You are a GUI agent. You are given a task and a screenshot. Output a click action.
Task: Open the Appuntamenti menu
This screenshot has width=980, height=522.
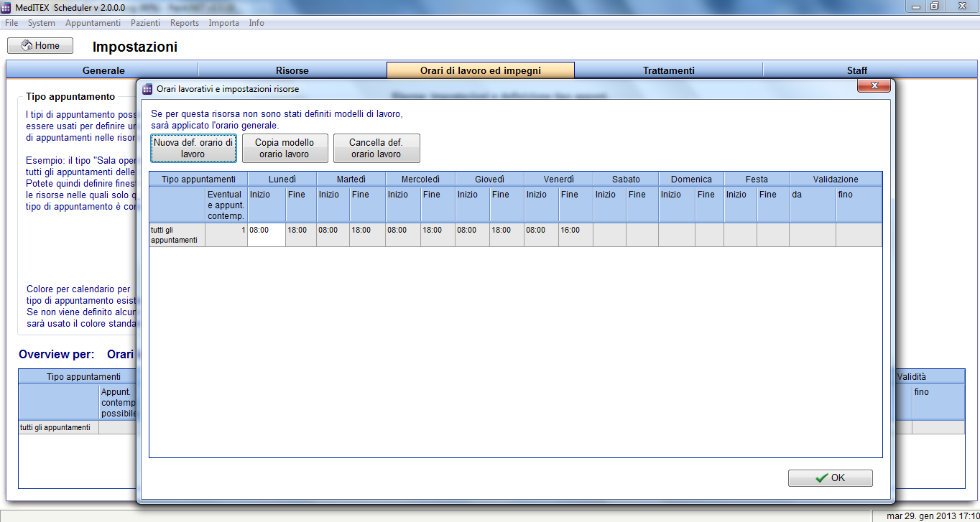click(93, 23)
